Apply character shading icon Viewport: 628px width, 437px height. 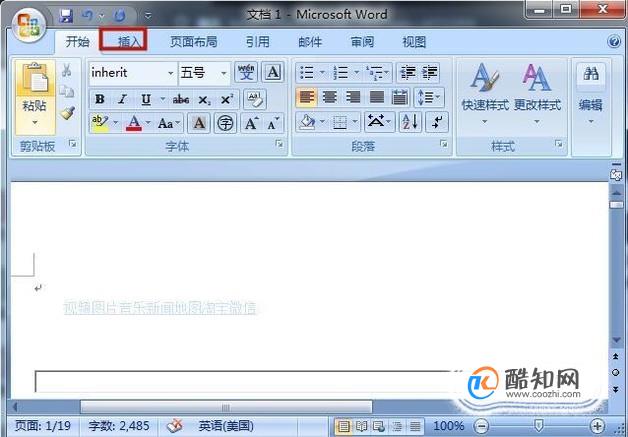pos(199,123)
